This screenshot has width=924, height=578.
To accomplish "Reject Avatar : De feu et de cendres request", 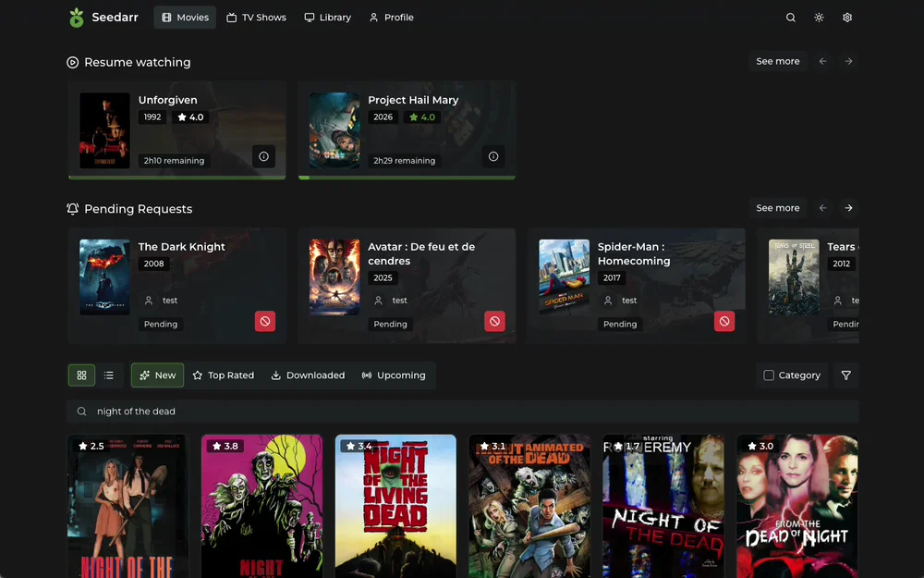I will (x=494, y=322).
